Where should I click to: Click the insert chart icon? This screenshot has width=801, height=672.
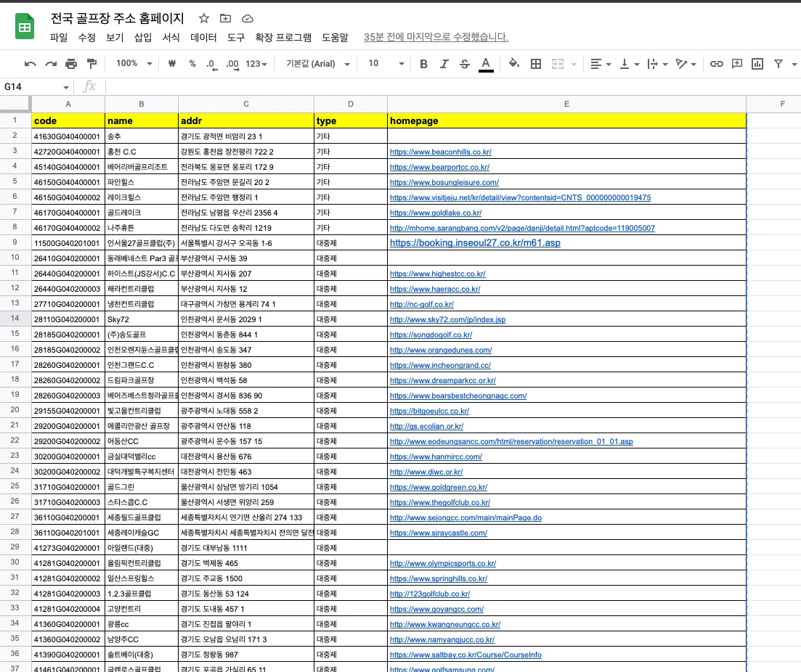tap(757, 64)
